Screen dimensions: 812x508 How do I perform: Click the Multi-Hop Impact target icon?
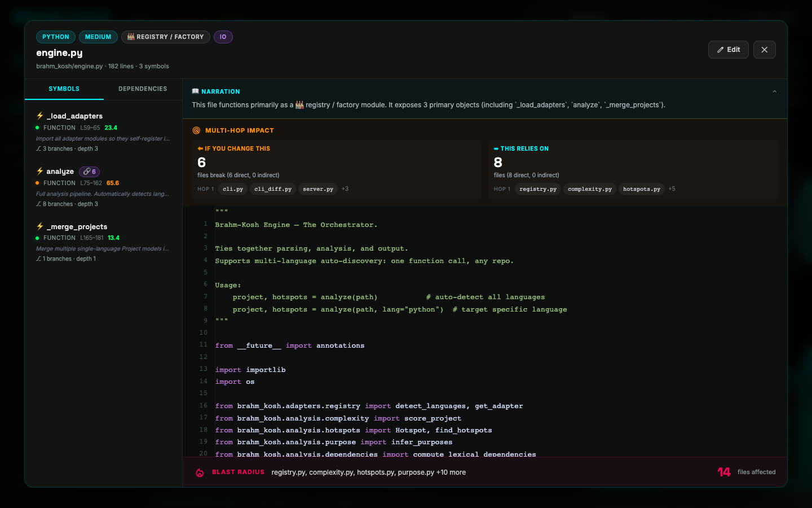pyautogui.click(x=196, y=130)
